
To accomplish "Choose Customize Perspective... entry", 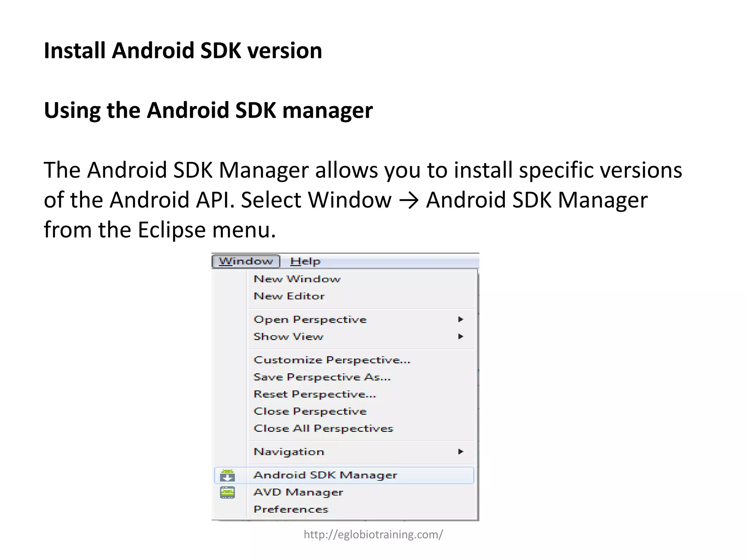I will pyautogui.click(x=332, y=360).
